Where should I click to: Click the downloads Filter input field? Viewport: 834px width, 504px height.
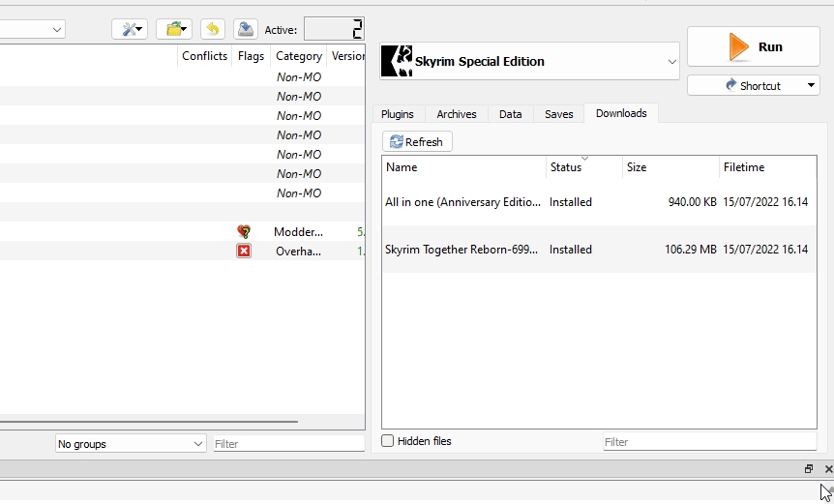click(708, 442)
